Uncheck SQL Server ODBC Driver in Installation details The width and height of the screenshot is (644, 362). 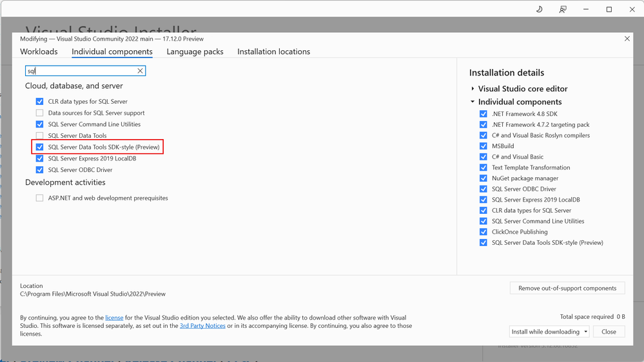(x=483, y=189)
